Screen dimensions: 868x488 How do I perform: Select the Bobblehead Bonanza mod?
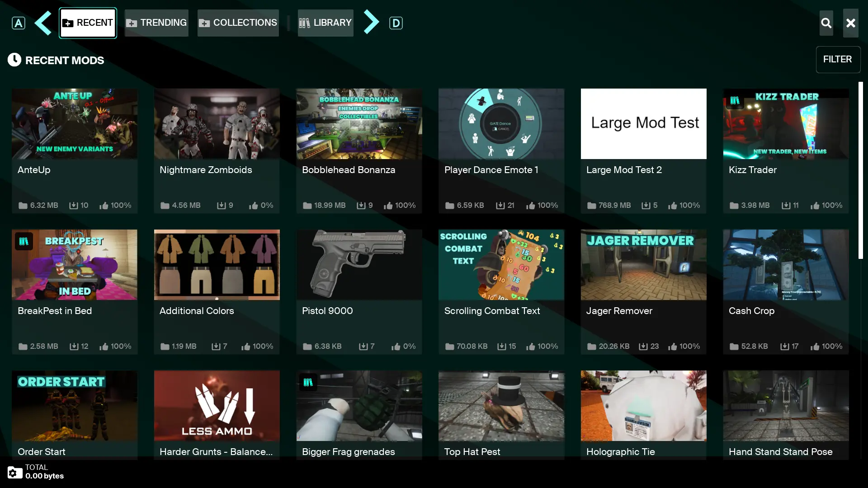(x=359, y=151)
